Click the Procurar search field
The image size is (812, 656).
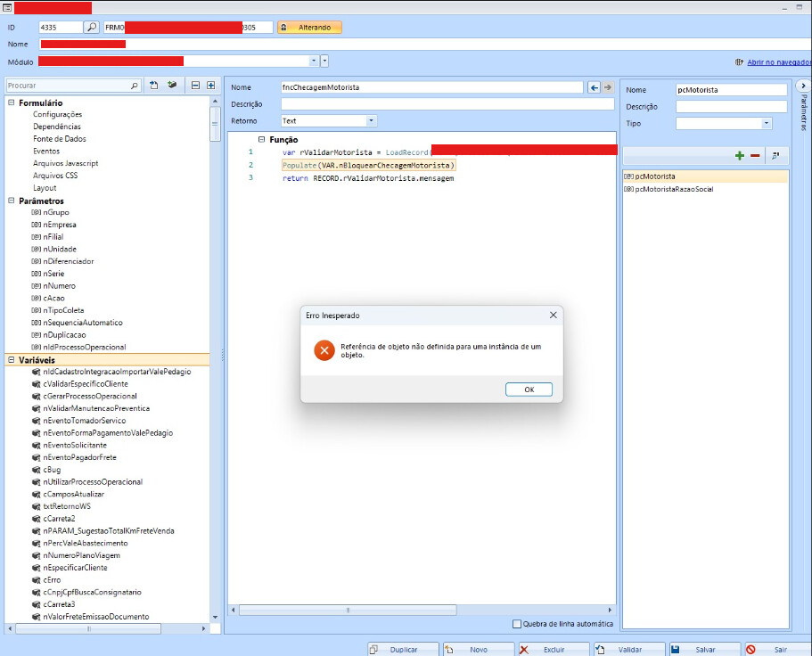point(68,86)
